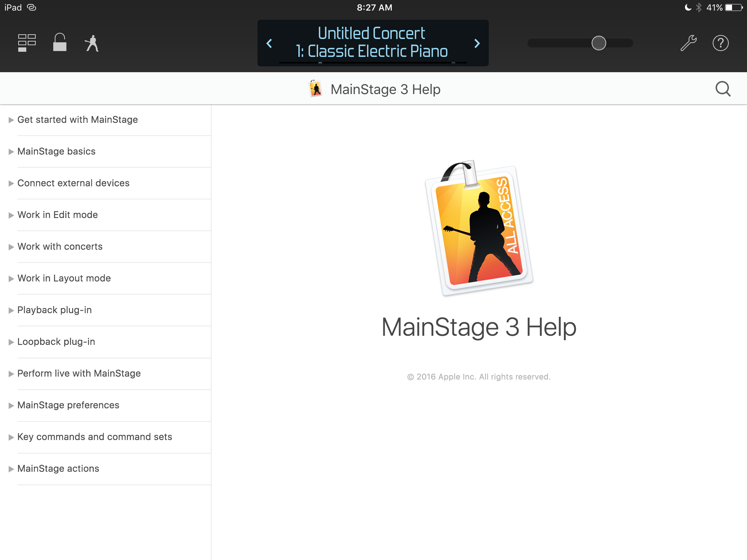This screenshot has width=747, height=560.
Task: Click the All Access badge icon beside Help title
Action: click(316, 88)
